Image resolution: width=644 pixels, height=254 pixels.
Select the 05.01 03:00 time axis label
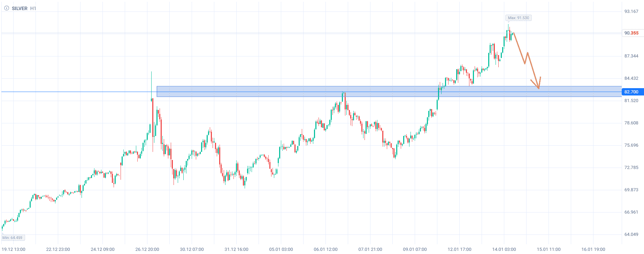281,249
